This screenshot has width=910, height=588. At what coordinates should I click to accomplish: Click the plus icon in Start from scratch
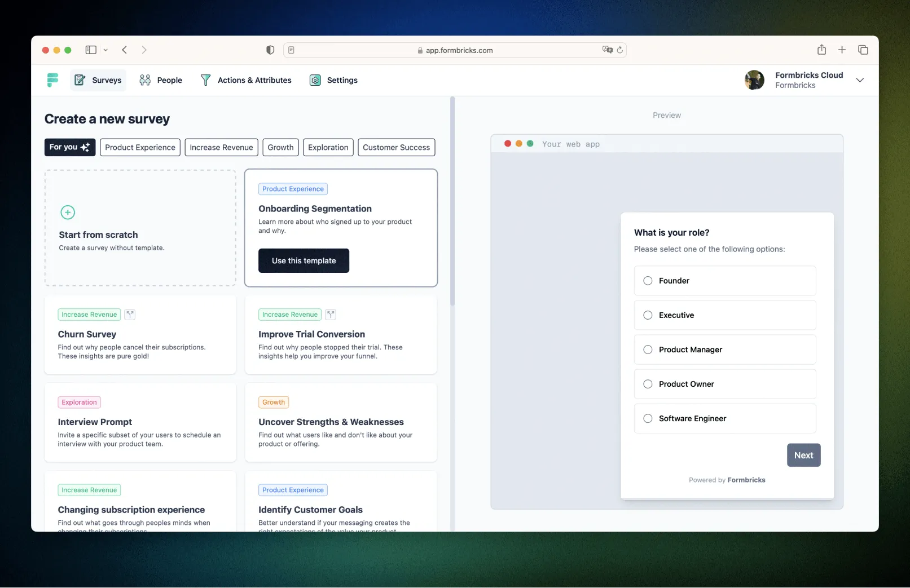(68, 213)
